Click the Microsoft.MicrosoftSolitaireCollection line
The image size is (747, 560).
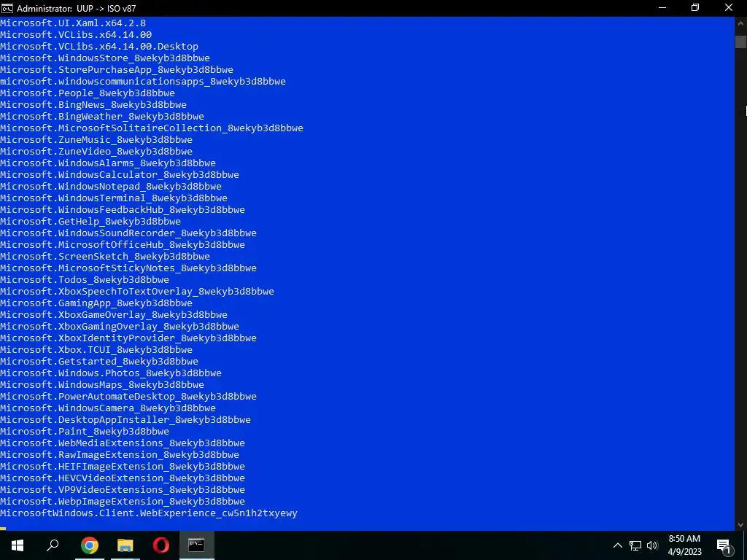(152, 128)
